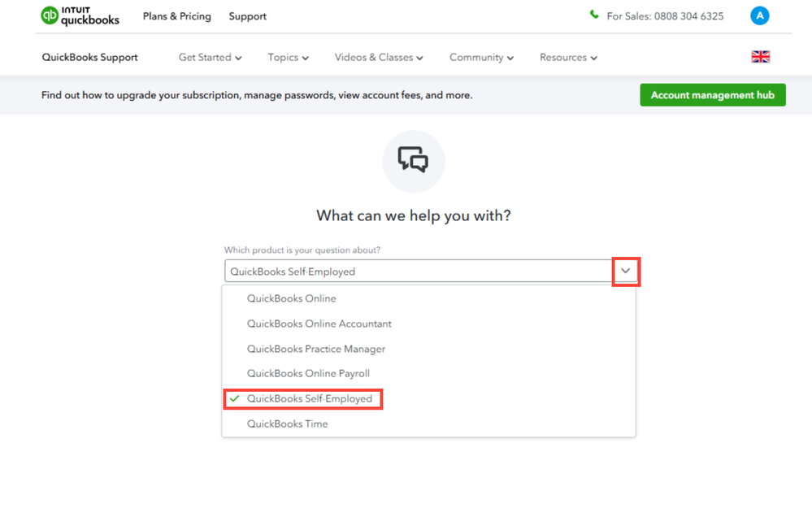Click the green checkmark beside Self-Employed
This screenshot has height=517, width=812.
pos(235,399)
